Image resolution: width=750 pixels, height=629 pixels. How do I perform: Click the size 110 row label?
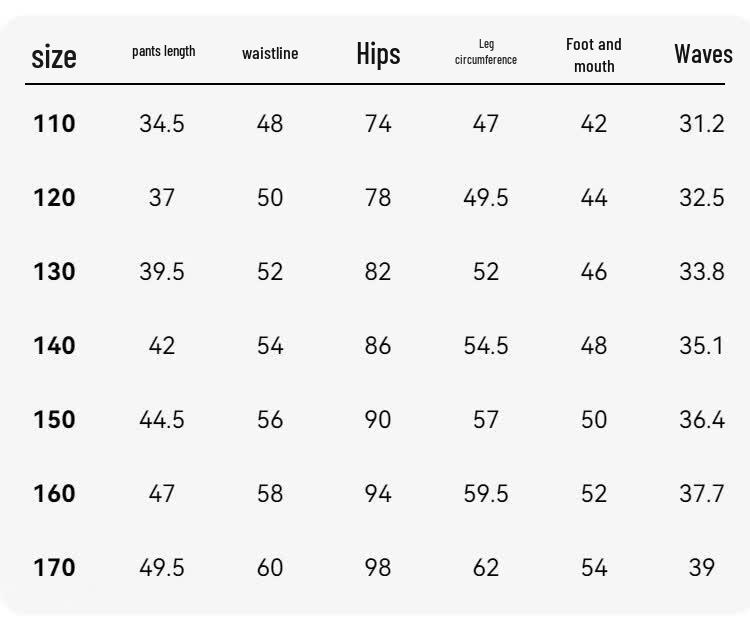pyautogui.click(x=54, y=123)
